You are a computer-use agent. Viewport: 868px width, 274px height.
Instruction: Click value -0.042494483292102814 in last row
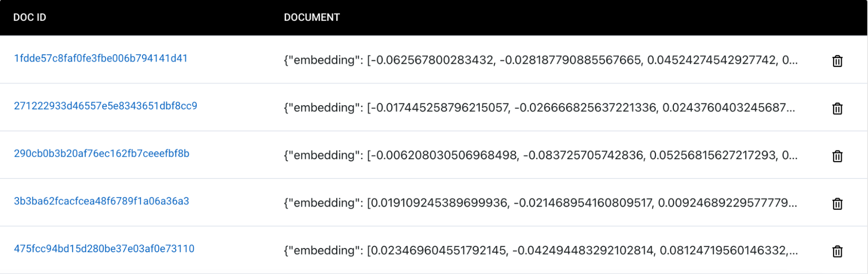[x=583, y=251]
